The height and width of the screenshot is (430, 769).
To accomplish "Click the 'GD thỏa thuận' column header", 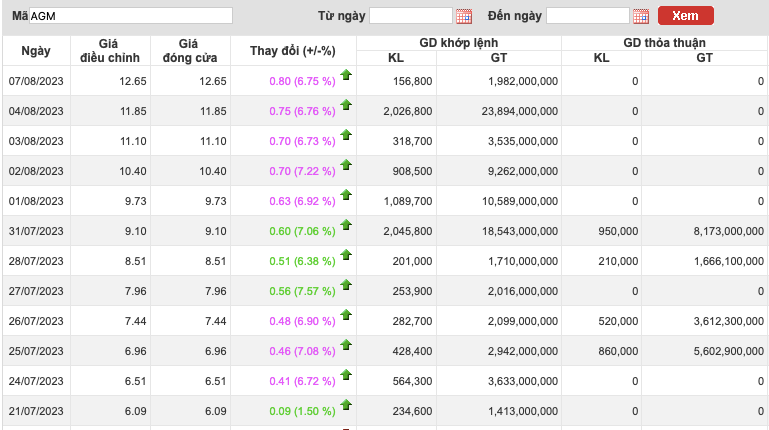I will pyautogui.click(x=664, y=42).
